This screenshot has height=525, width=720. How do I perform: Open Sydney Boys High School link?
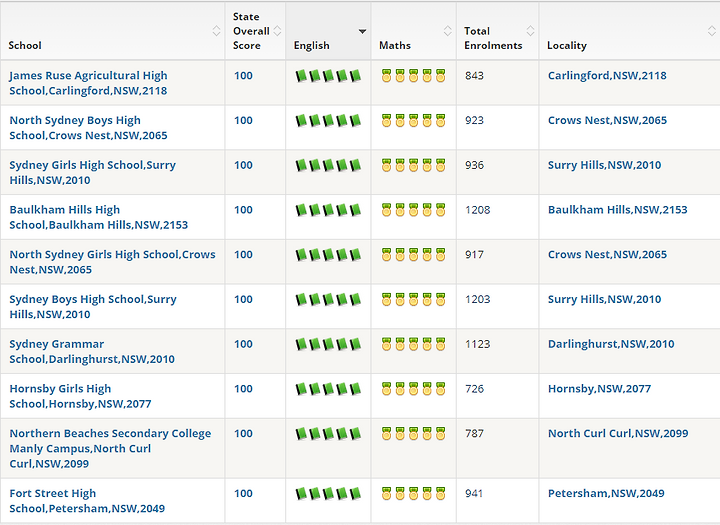(x=93, y=306)
